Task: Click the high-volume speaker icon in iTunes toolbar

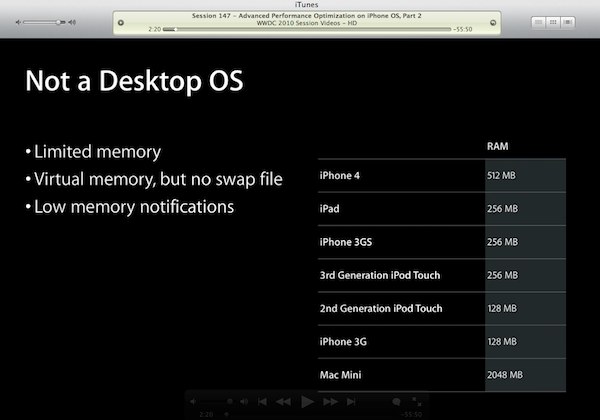Action: (x=72, y=23)
